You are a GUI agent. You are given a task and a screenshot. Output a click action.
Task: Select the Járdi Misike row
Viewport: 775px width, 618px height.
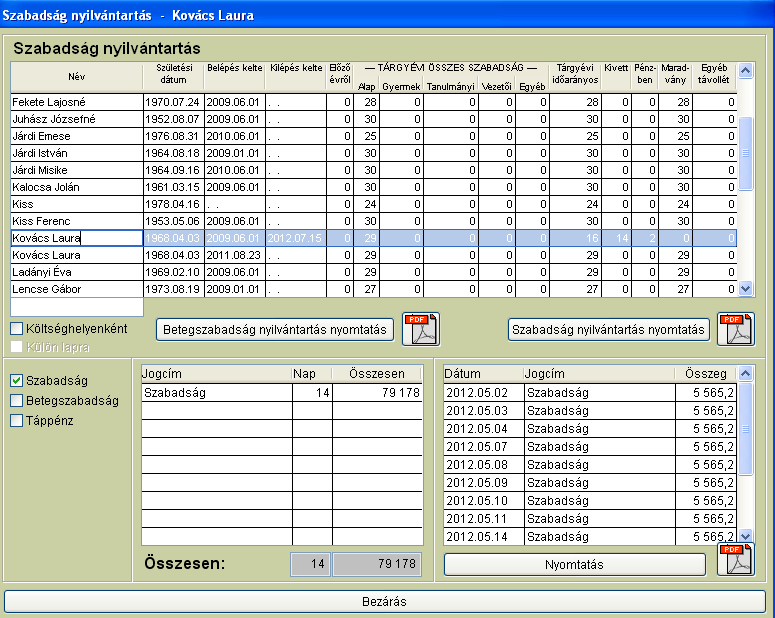point(374,170)
